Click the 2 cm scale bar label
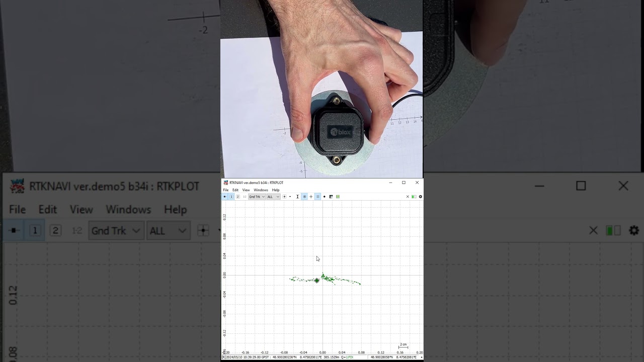Image resolution: width=644 pixels, height=362 pixels. 403,344
